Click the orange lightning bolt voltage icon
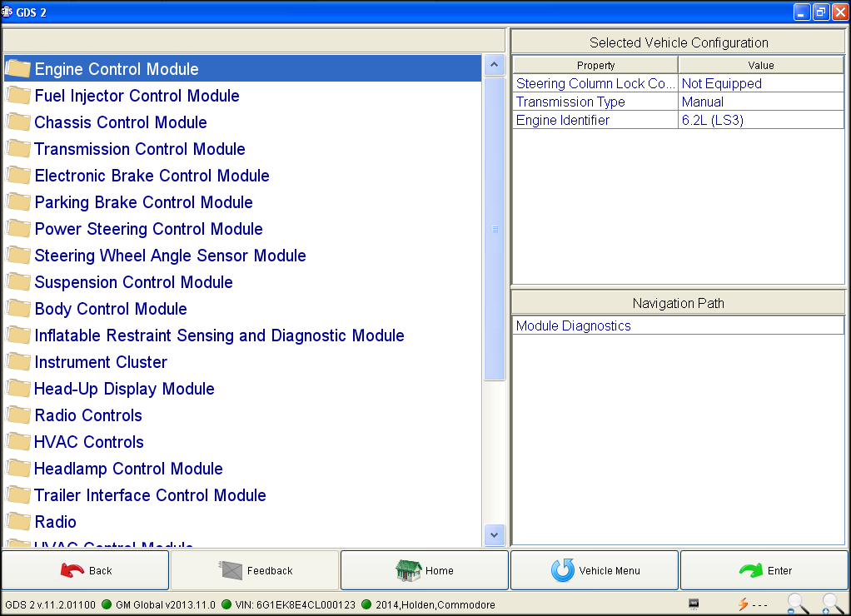The height and width of the screenshot is (616, 851). [x=743, y=604]
